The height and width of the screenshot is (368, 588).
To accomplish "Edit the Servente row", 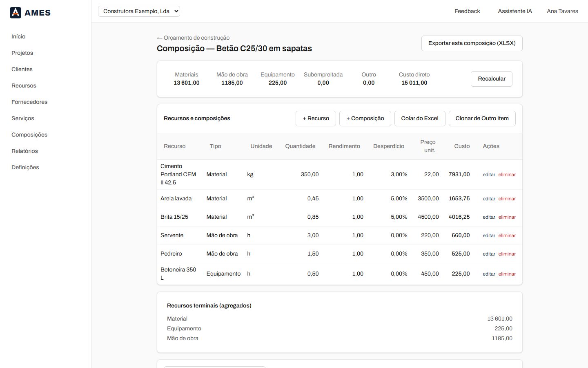I will click(x=489, y=236).
